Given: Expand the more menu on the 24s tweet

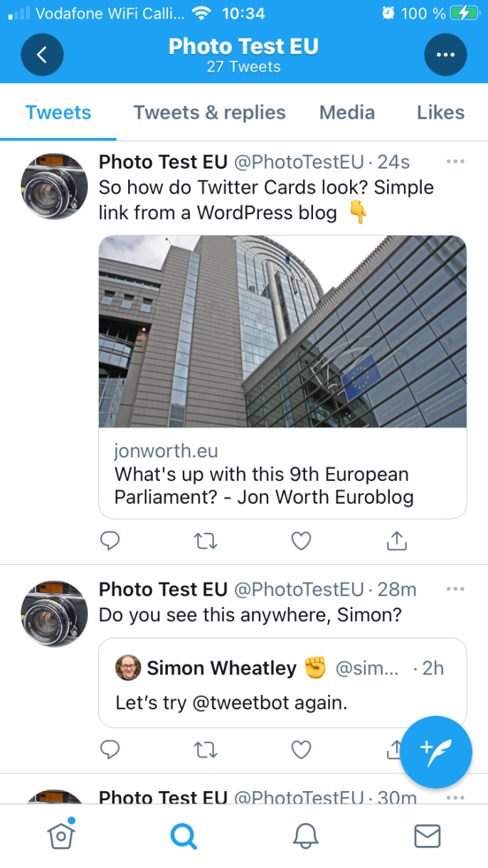Looking at the screenshot, I should (x=455, y=162).
